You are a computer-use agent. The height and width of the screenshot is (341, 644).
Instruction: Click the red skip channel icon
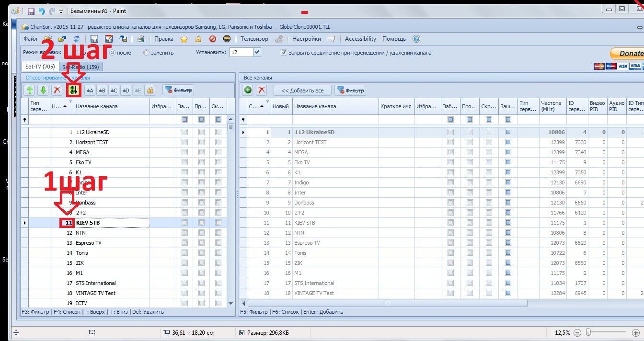point(212,39)
